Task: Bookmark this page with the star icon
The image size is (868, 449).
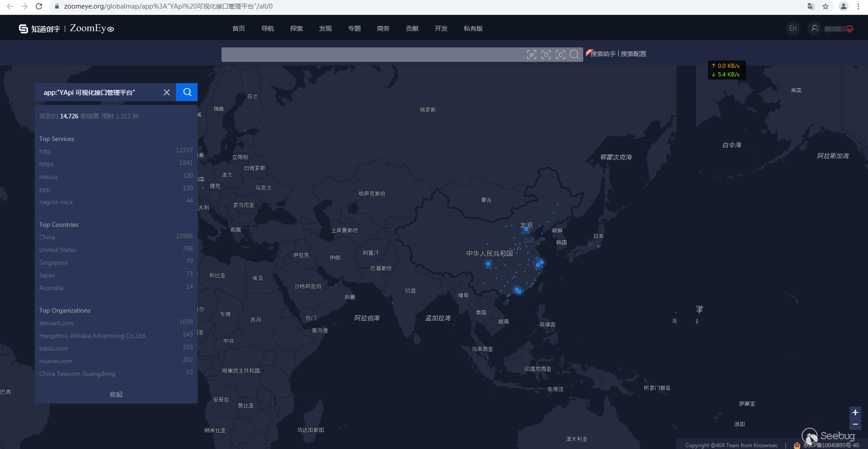Action: (826, 6)
